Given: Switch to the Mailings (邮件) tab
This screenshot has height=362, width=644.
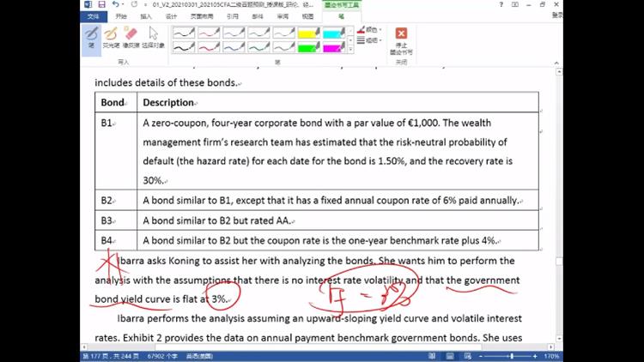Looking at the screenshot, I should pos(258,16).
